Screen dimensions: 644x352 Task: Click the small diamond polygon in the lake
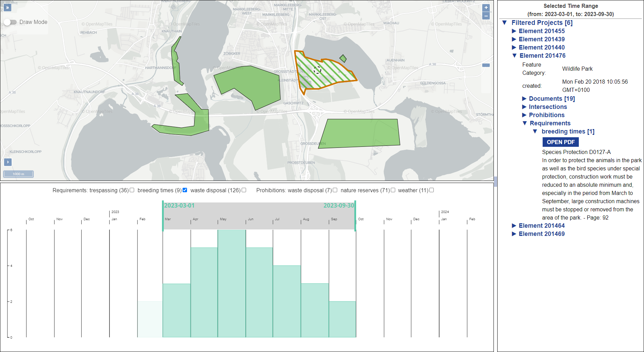(x=343, y=59)
